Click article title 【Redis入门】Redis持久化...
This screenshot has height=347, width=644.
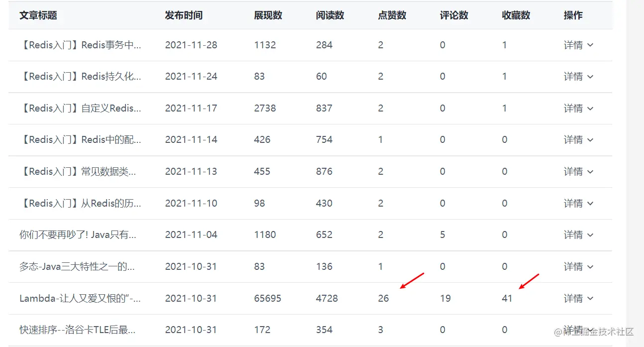click(x=80, y=77)
